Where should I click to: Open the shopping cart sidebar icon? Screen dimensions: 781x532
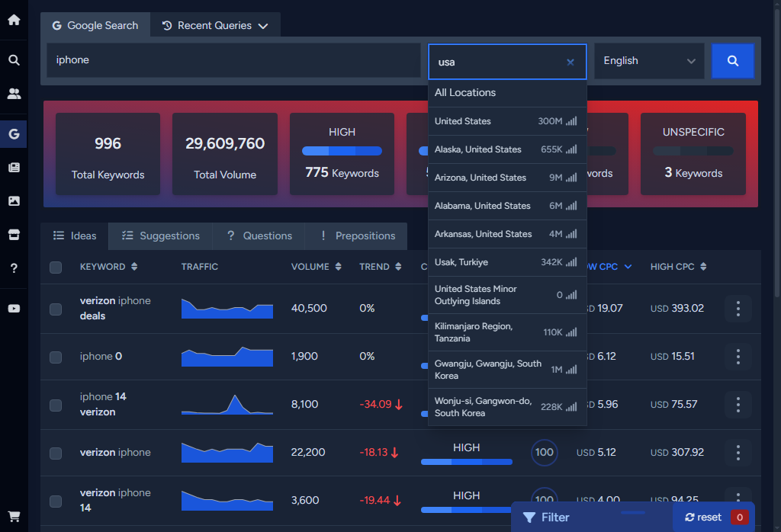[x=14, y=517]
